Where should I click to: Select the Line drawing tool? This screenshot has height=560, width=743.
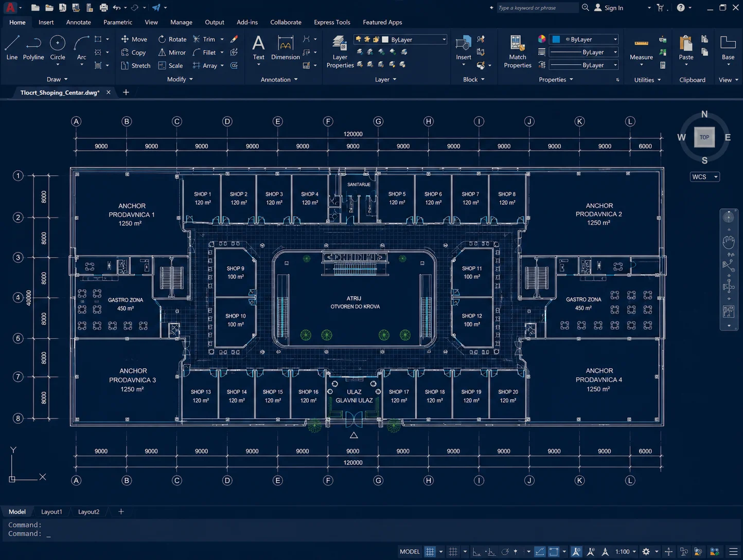pos(12,48)
